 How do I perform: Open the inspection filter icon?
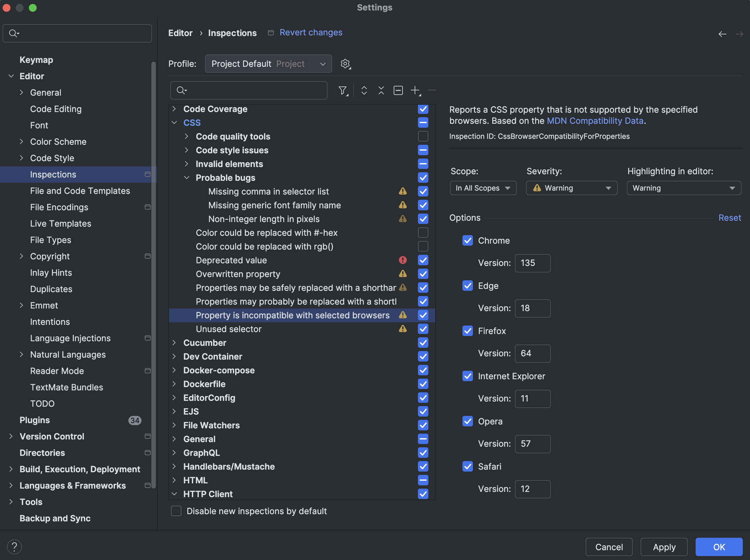[x=343, y=90]
